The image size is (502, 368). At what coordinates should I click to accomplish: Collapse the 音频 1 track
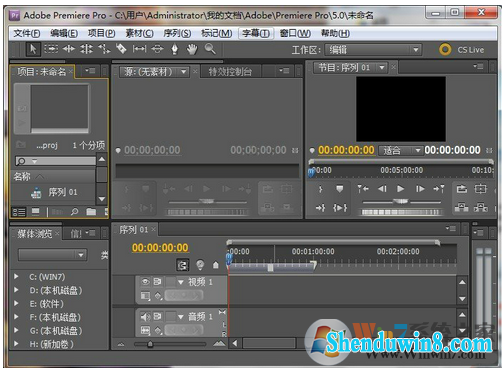pos(181,317)
